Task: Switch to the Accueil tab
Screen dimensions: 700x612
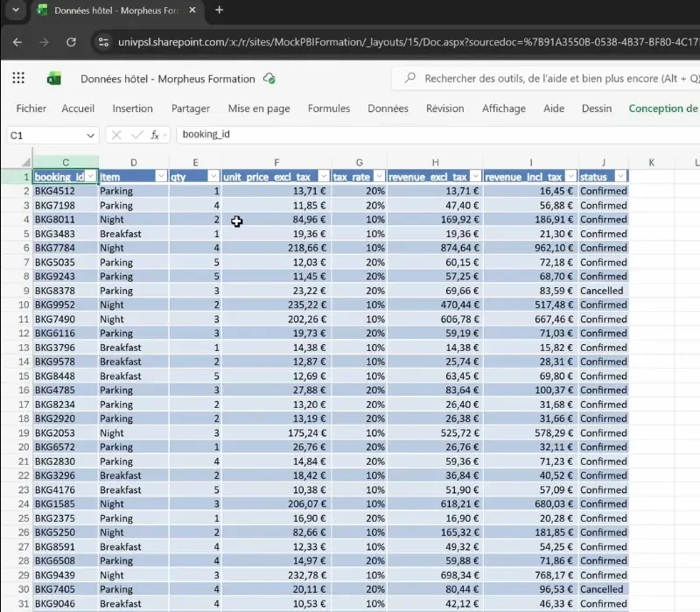Action: [x=78, y=109]
